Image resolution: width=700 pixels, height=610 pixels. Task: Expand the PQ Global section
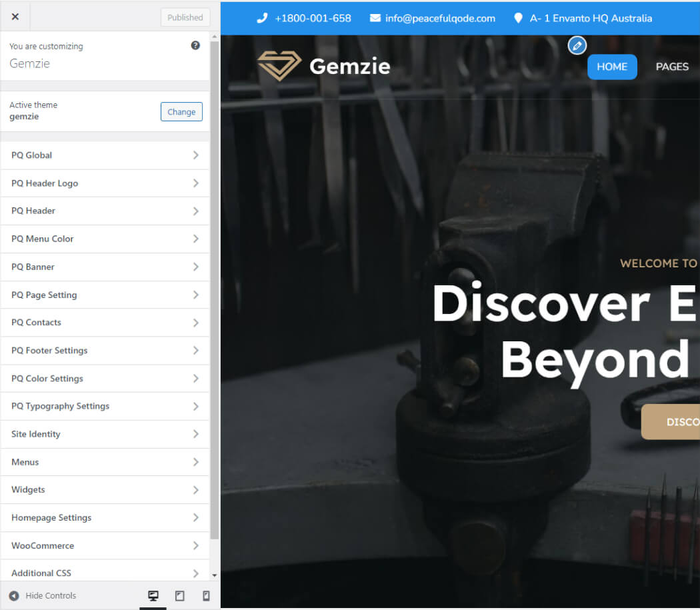click(105, 155)
